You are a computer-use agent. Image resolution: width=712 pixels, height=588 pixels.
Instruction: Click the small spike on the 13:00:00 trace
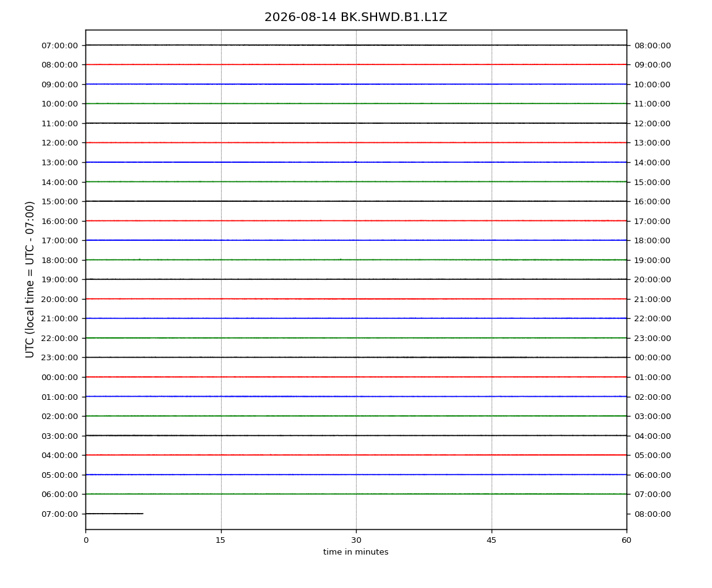[355, 161]
